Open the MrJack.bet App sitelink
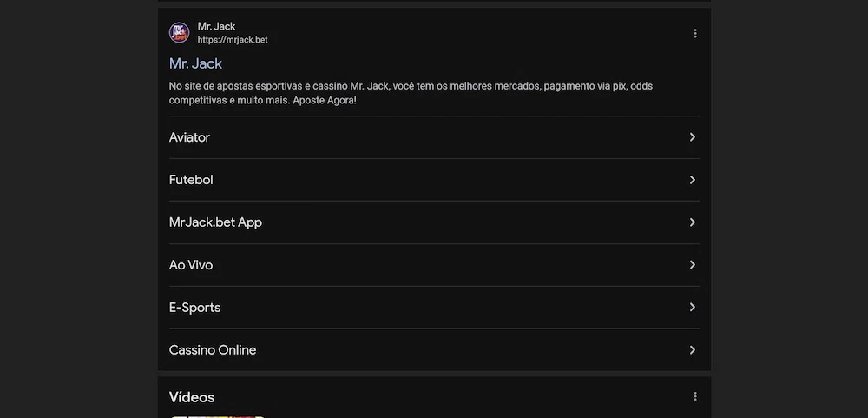Viewport: 868px width, 418px height. pos(434,222)
